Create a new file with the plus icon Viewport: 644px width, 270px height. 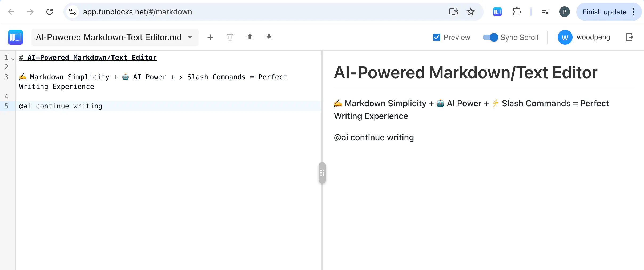click(x=210, y=37)
